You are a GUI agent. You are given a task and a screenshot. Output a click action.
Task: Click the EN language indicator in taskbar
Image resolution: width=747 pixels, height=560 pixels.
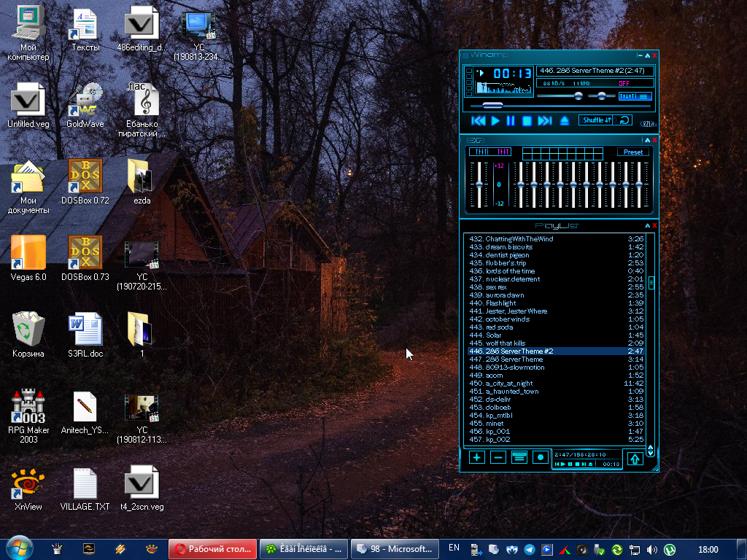[454, 548]
